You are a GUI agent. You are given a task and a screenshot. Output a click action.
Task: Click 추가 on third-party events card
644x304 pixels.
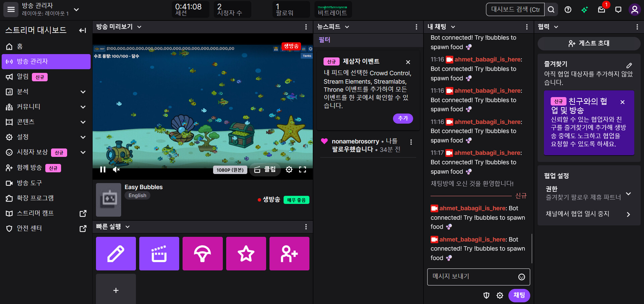point(403,118)
